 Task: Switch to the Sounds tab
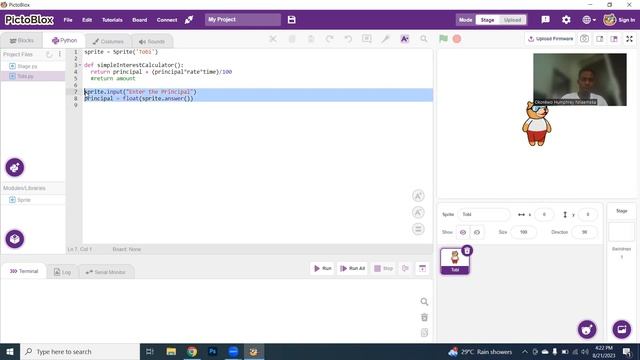pos(152,41)
